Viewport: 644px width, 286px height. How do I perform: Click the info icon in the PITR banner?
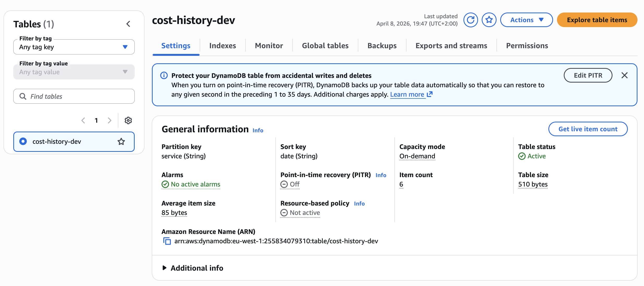click(164, 75)
